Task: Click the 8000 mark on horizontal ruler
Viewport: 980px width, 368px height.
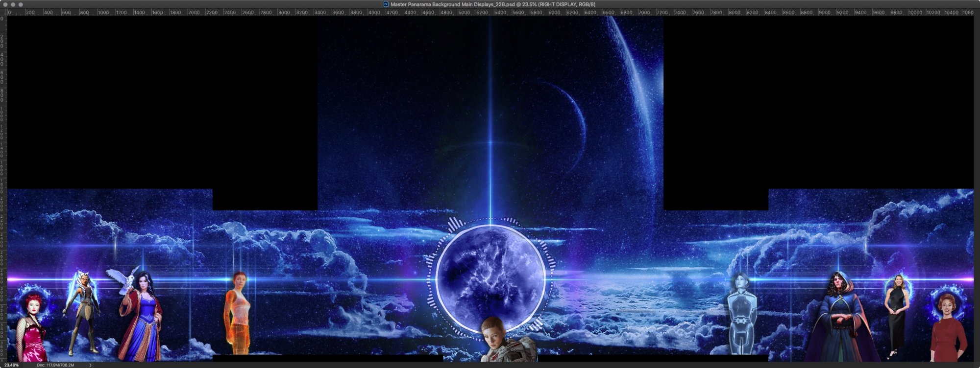Action: pos(735,12)
